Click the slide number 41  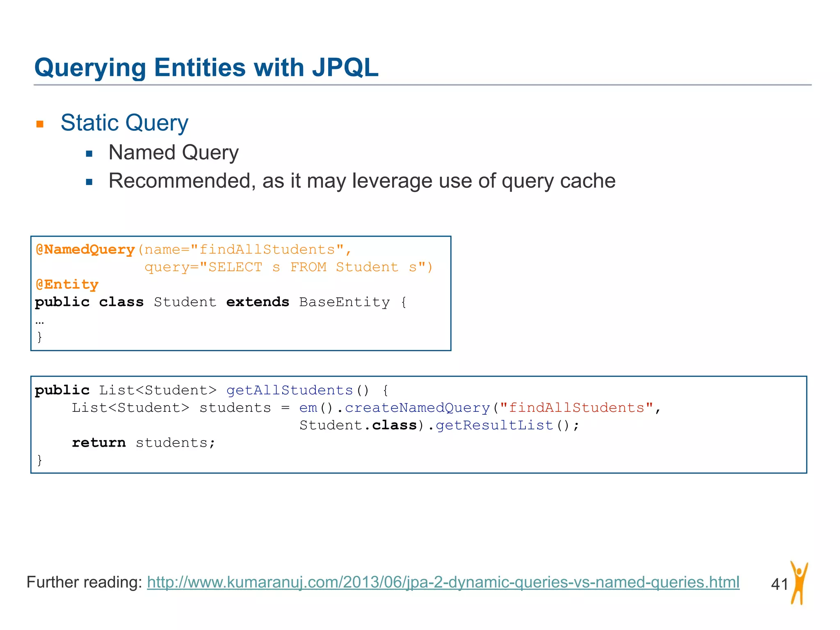coord(779,584)
